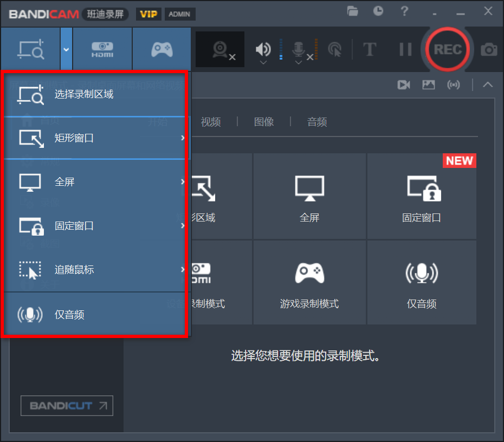Open image list picture icon
Screen dimensions: 504x442
[x=429, y=85]
